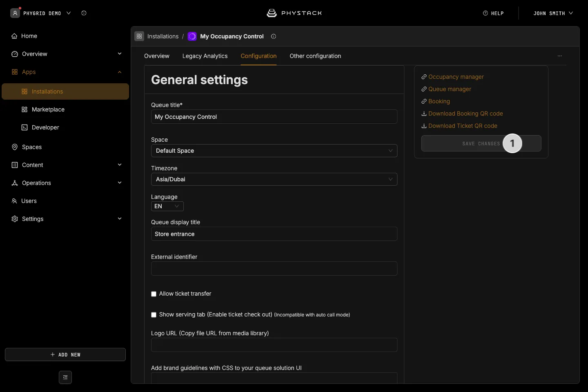Expand the Operations section chevron
Screen dimensions: 588x392
pyautogui.click(x=120, y=183)
